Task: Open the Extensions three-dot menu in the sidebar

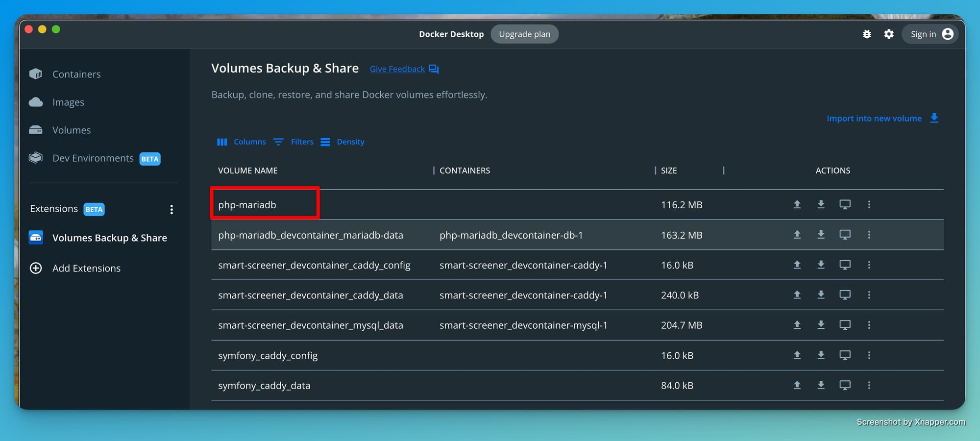Action: (x=171, y=210)
